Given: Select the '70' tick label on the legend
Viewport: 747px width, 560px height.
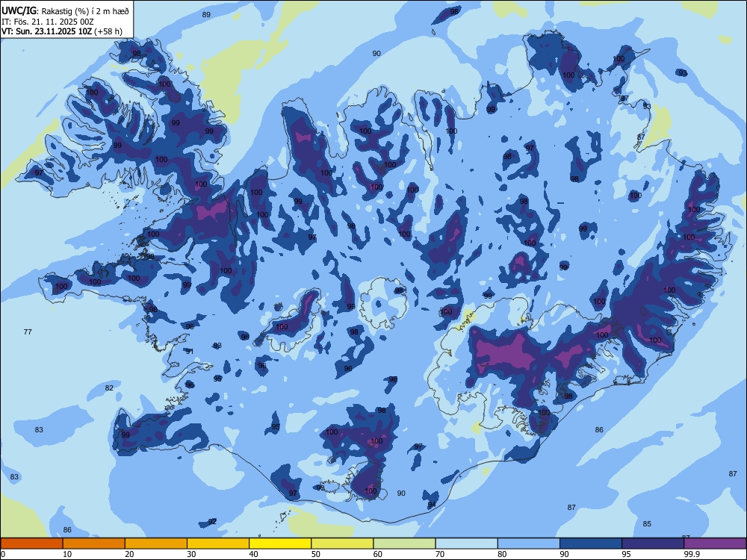Looking at the screenshot, I should [x=440, y=554].
